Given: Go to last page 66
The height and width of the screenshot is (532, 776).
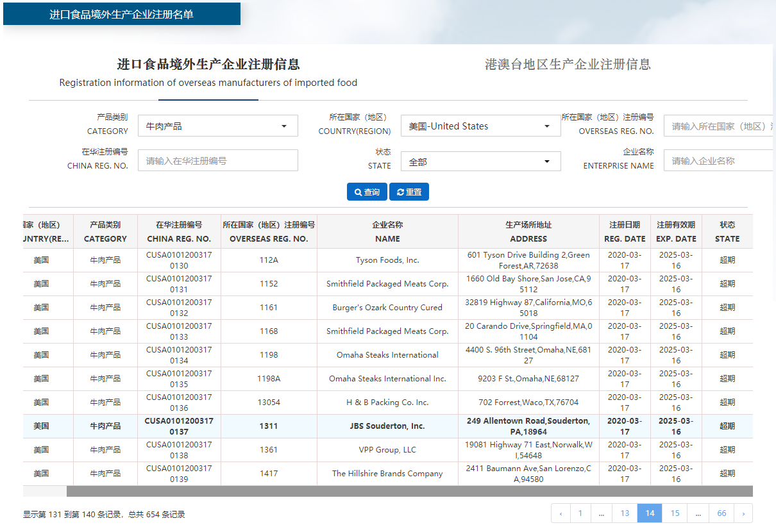Looking at the screenshot, I should pos(721,513).
